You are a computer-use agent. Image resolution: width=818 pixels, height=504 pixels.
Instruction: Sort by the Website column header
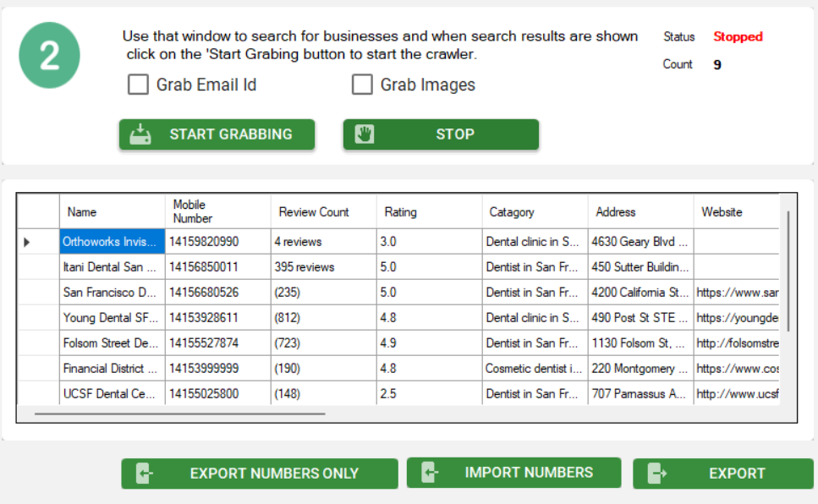(x=737, y=211)
